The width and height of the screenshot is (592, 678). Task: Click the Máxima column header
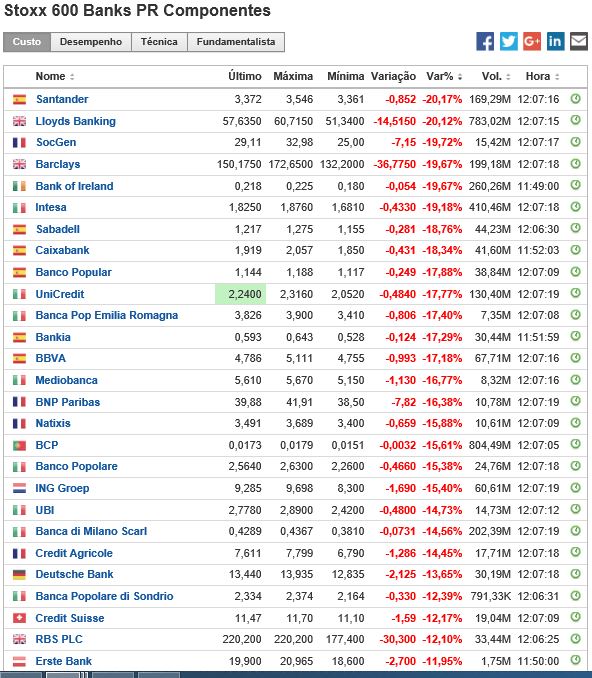pyautogui.click(x=293, y=77)
